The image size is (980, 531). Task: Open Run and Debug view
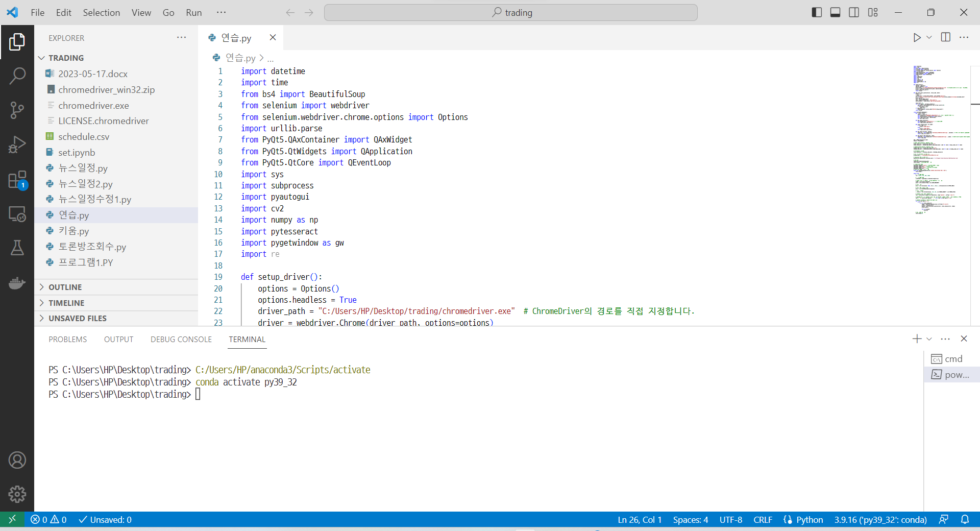coord(17,144)
